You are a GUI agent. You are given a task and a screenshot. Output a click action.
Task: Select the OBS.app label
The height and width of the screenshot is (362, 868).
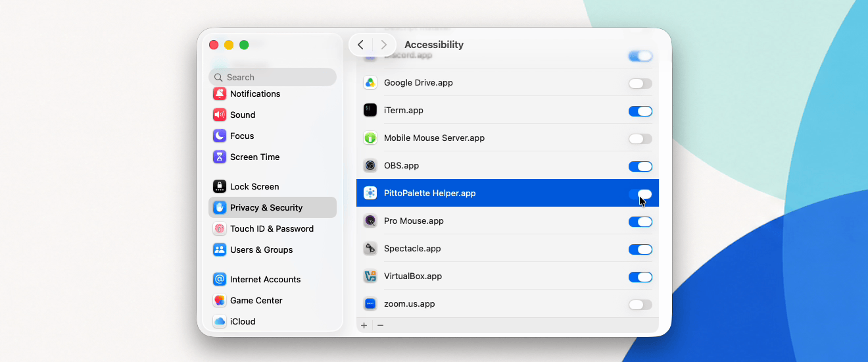[x=401, y=166]
